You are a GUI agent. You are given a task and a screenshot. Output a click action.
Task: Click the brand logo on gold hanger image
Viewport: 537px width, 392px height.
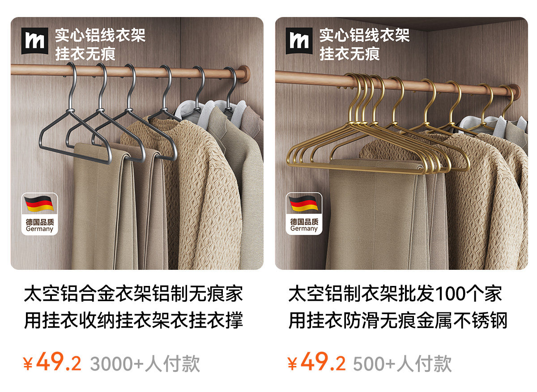(x=299, y=41)
